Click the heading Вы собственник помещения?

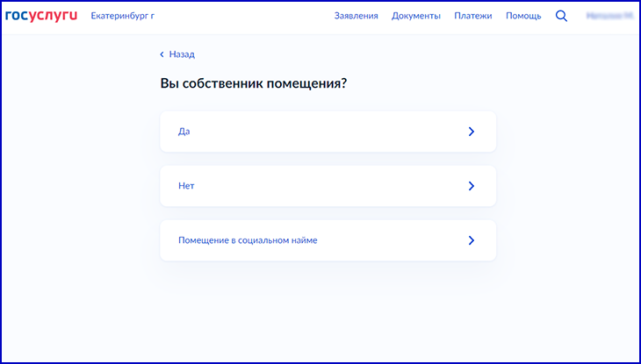pyautogui.click(x=253, y=84)
